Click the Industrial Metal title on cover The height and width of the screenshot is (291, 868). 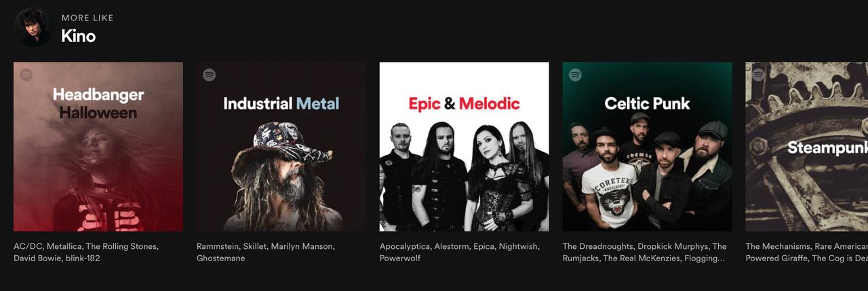(x=281, y=104)
